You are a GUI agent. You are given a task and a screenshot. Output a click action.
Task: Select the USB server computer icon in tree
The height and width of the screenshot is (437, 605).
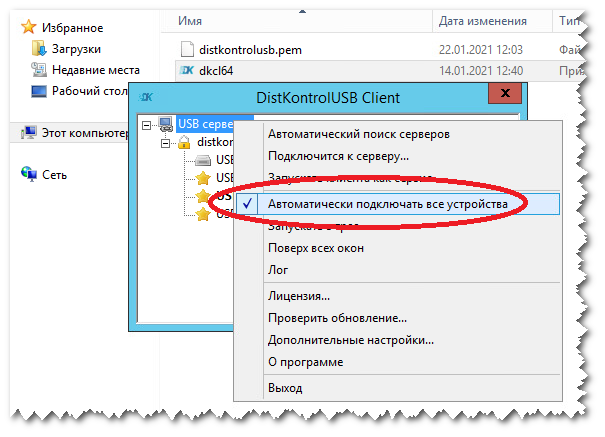click(166, 124)
